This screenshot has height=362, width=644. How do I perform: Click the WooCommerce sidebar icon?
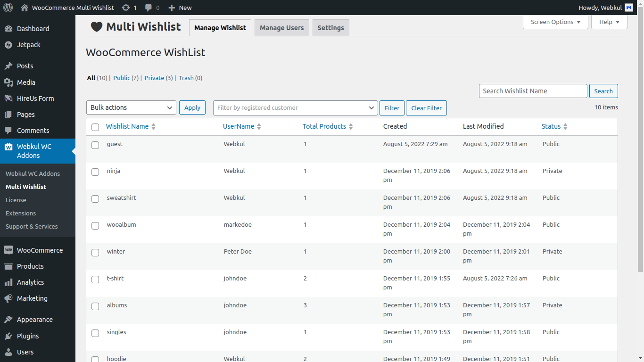point(8,250)
